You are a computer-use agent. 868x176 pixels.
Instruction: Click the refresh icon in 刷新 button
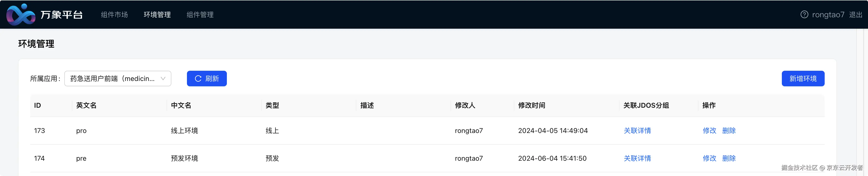click(198, 79)
